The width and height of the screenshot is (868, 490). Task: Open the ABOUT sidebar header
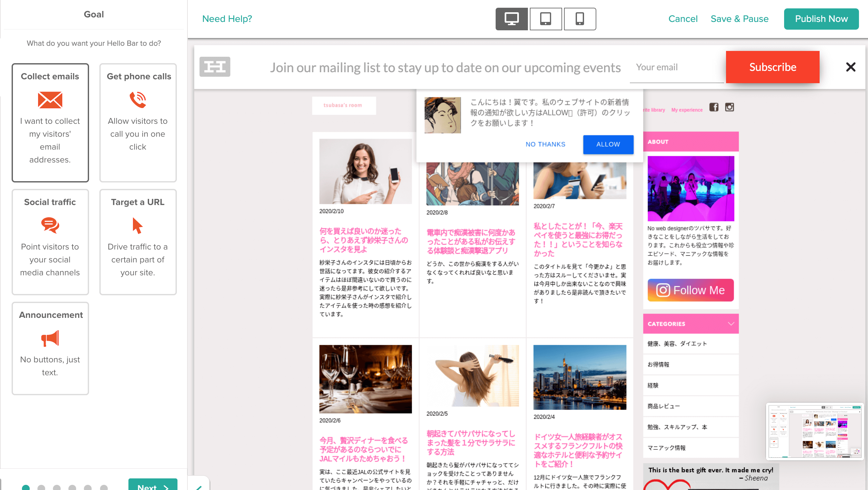pos(691,142)
